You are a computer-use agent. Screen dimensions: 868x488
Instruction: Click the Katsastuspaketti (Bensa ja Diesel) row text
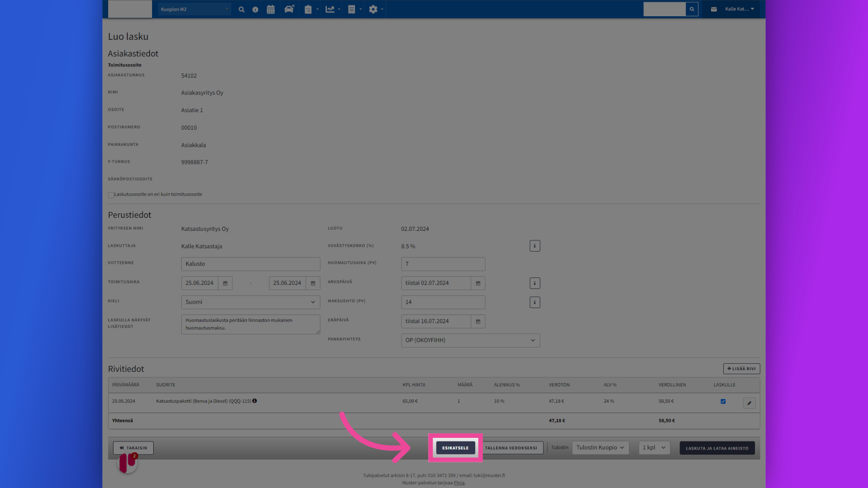point(203,401)
